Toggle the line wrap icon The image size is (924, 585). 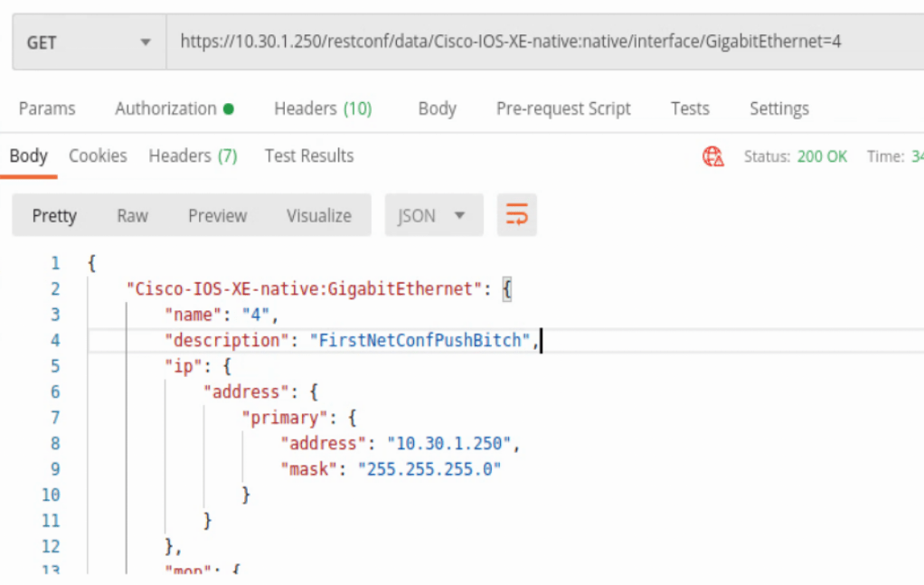516,215
